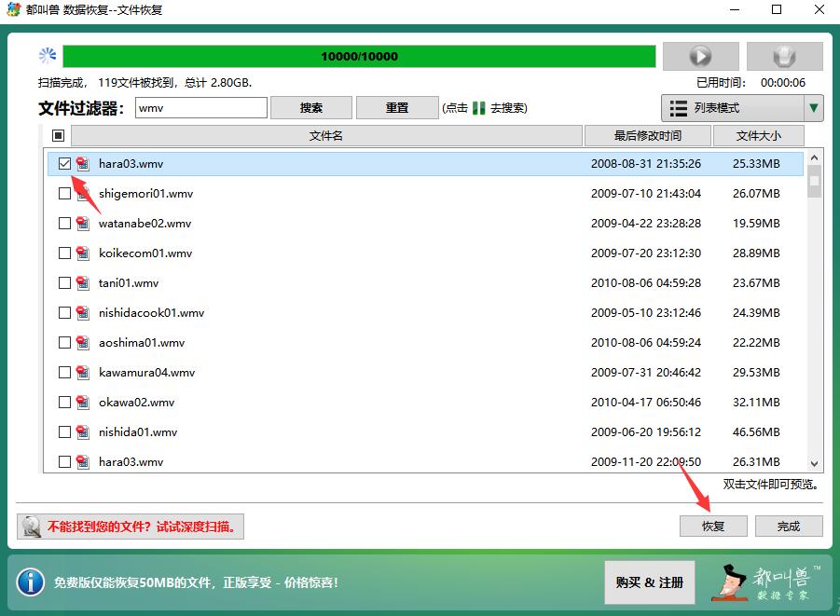The image size is (840, 616).
Task: Click the magnifier icon on the deep scan bar
Action: pyautogui.click(x=34, y=526)
